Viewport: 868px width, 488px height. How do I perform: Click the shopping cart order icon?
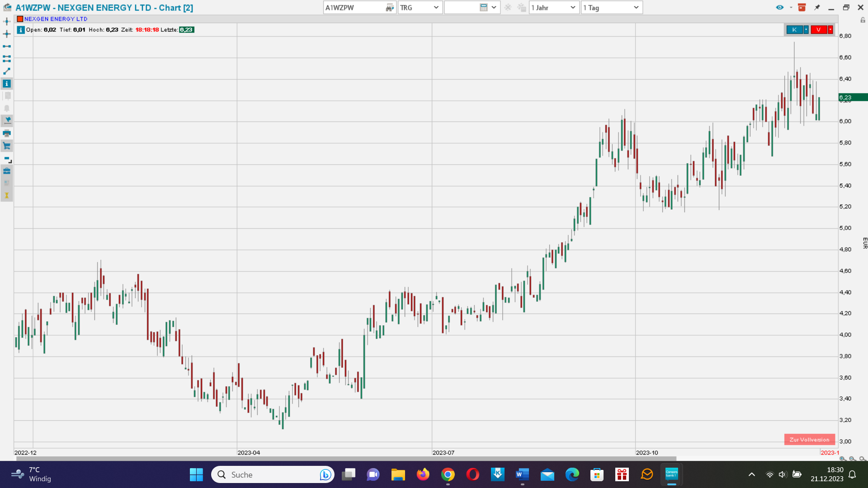[x=7, y=145]
